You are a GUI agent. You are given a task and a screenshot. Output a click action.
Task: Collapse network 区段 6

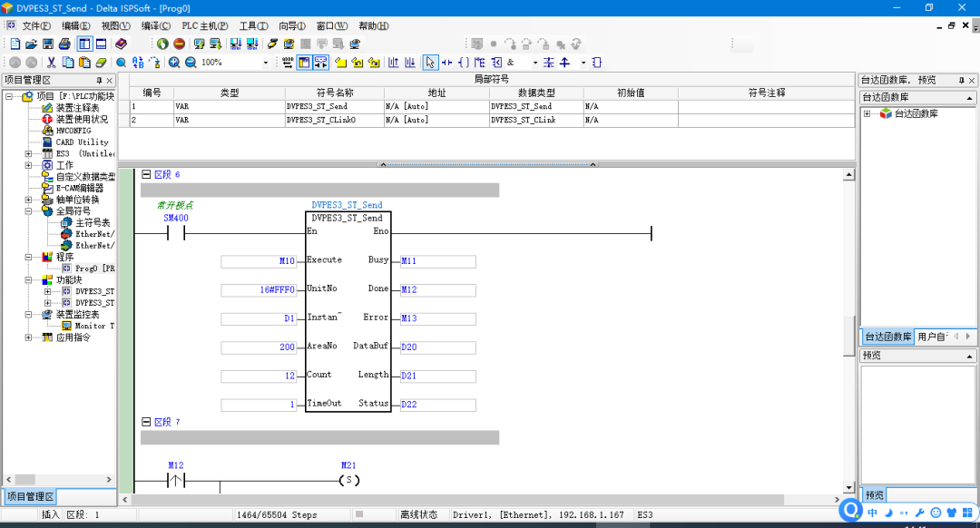146,174
